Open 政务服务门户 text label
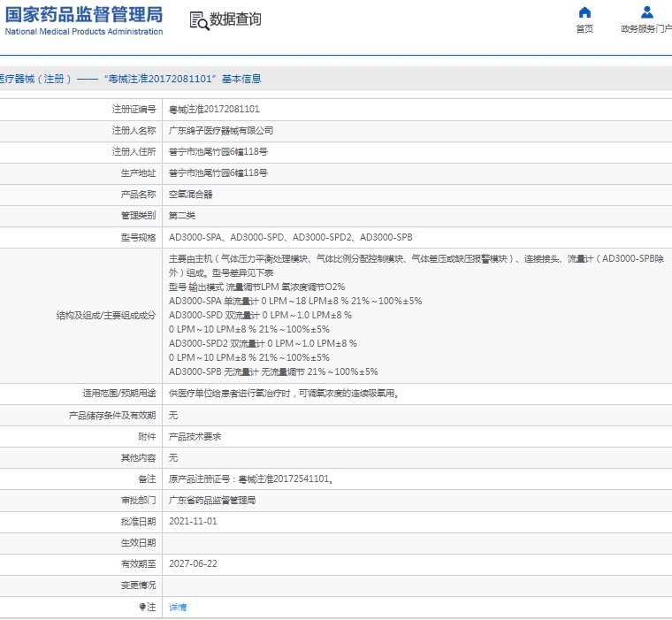Image resolution: width=672 pixels, height=620 pixels. click(646, 29)
